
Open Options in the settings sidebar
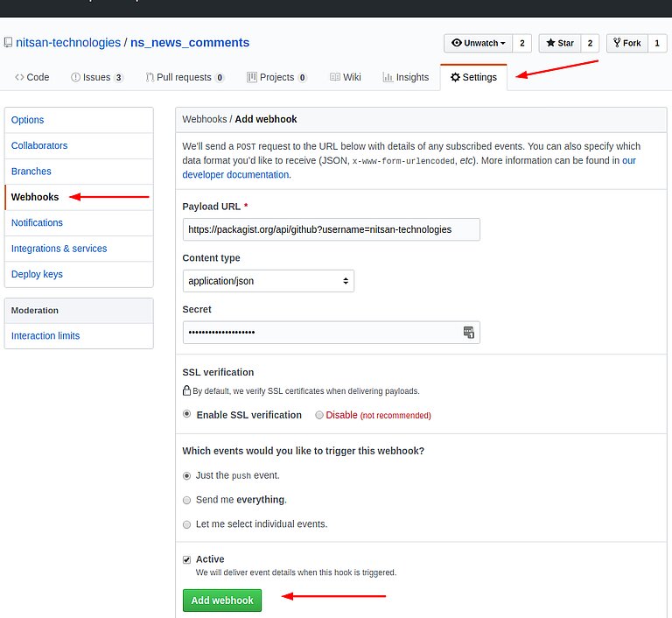pyautogui.click(x=79, y=120)
